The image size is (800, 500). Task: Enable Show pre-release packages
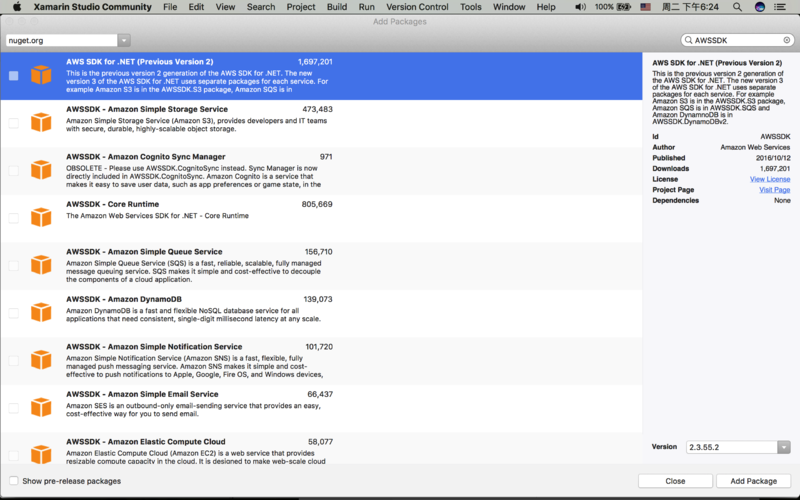(14, 481)
